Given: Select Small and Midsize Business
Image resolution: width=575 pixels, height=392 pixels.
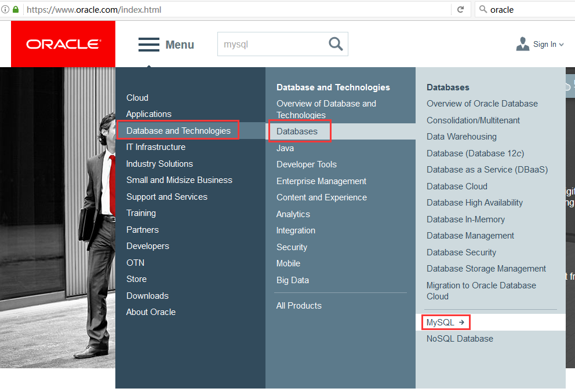Looking at the screenshot, I should coord(179,180).
